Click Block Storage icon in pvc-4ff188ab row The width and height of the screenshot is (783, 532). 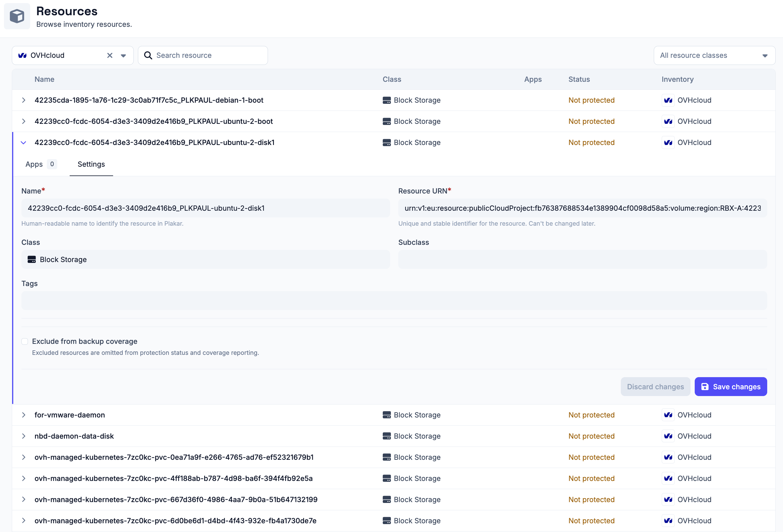387,478
